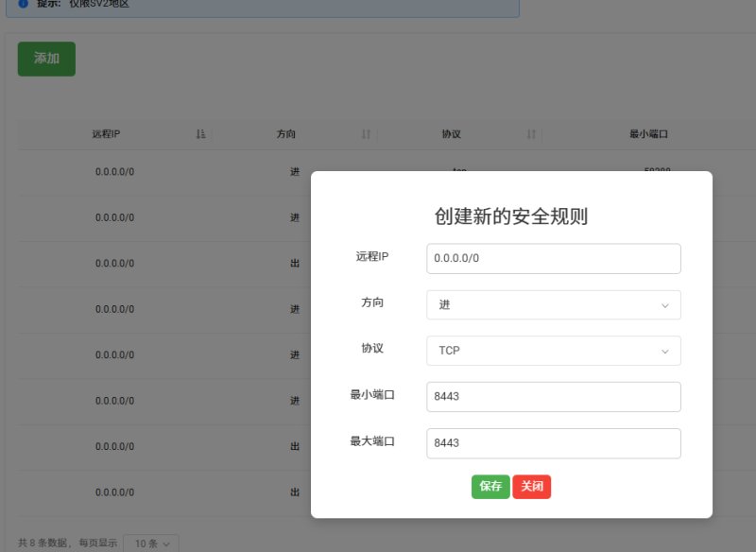Viewport: 756px width, 552px height.
Task: Sort table by 远程IP column icon
Action: pos(200,134)
